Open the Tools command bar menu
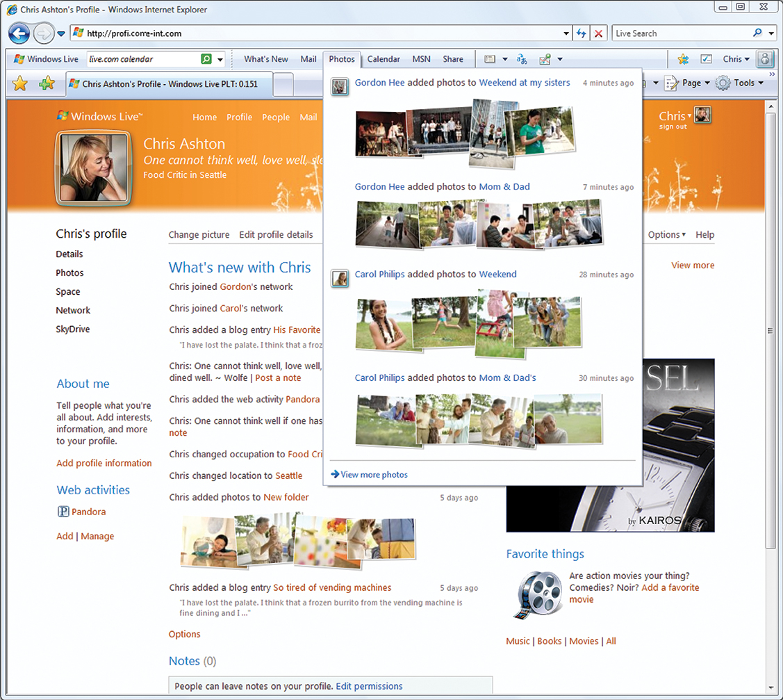Screen dimensions: 783x700 pos(739,83)
